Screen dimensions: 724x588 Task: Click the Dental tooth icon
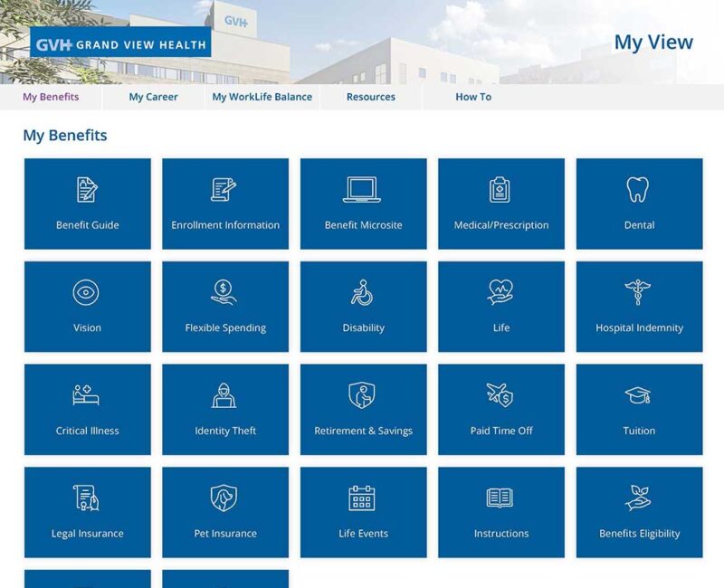(x=638, y=190)
